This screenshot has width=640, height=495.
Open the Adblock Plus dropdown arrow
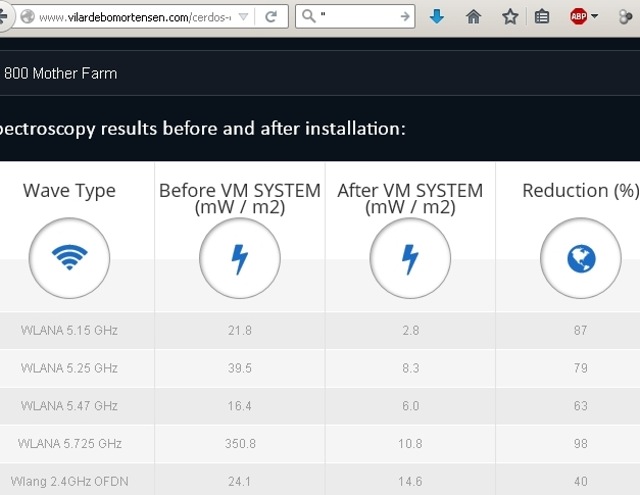point(595,16)
